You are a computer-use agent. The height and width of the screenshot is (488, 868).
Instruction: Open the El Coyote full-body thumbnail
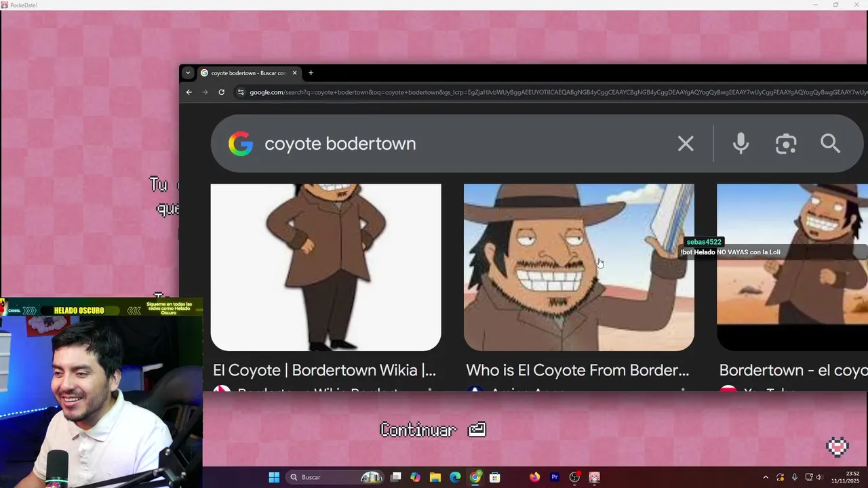pyautogui.click(x=325, y=267)
